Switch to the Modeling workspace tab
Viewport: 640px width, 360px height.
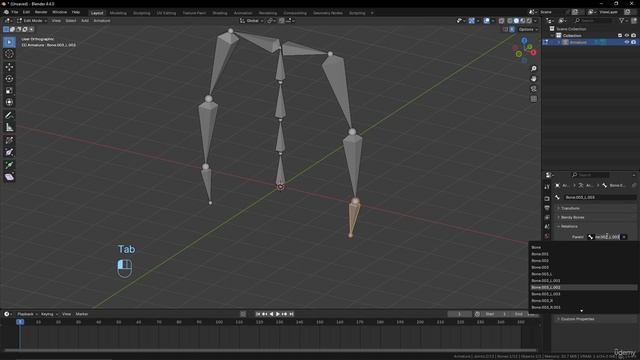(x=118, y=13)
